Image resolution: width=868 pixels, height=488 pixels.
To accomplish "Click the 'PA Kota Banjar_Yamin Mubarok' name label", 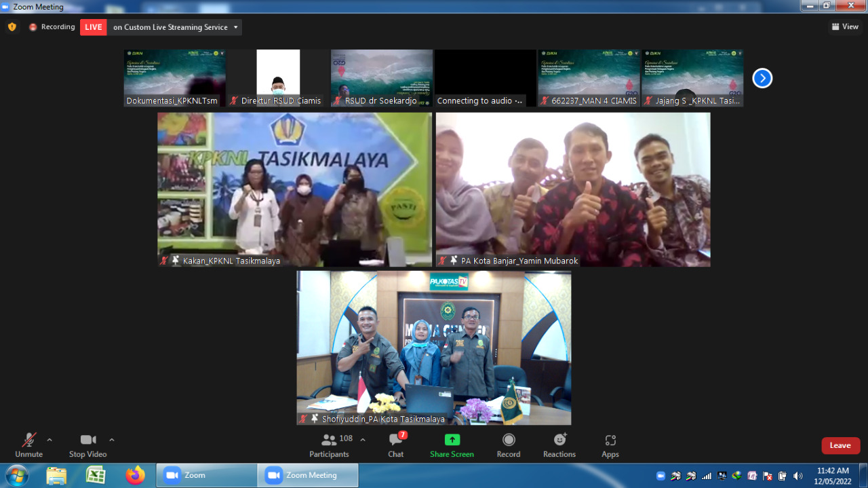I will pyautogui.click(x=520, y=261).
